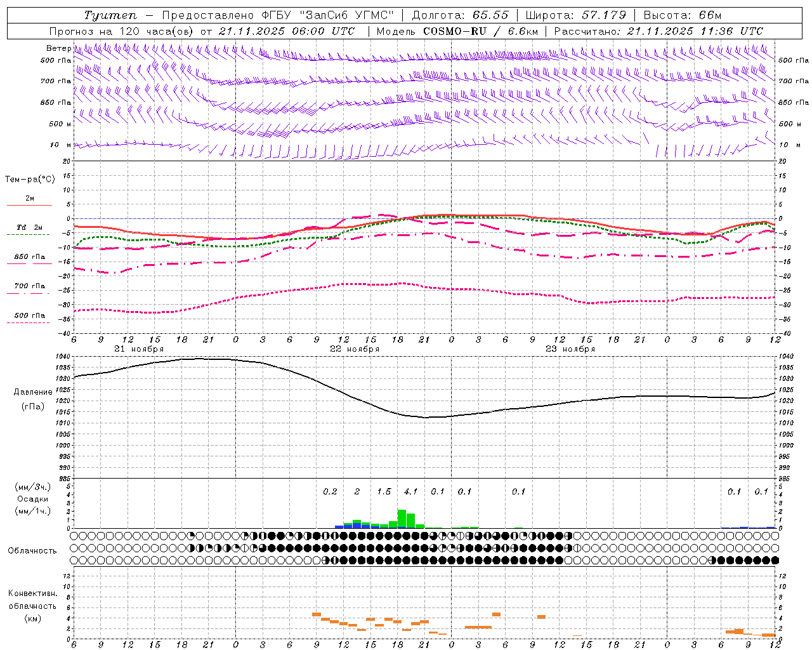
Task: Click the "Конвективн." convective cloud label
Action: pos(32,594)
